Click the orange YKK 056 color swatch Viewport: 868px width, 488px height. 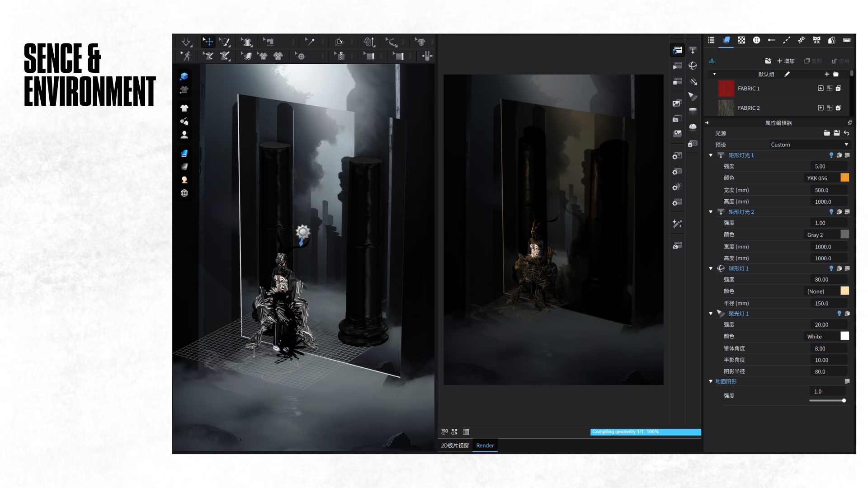844,178
